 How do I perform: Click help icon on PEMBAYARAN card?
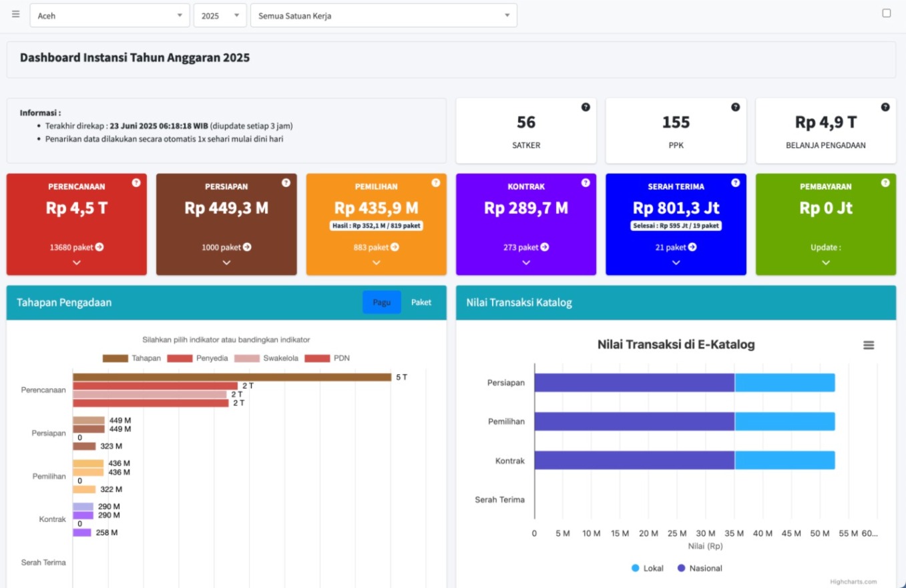(x=885, y=182)
